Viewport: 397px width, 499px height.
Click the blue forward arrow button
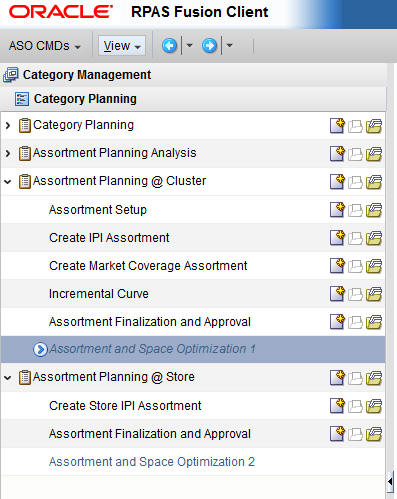click(209, 46)
